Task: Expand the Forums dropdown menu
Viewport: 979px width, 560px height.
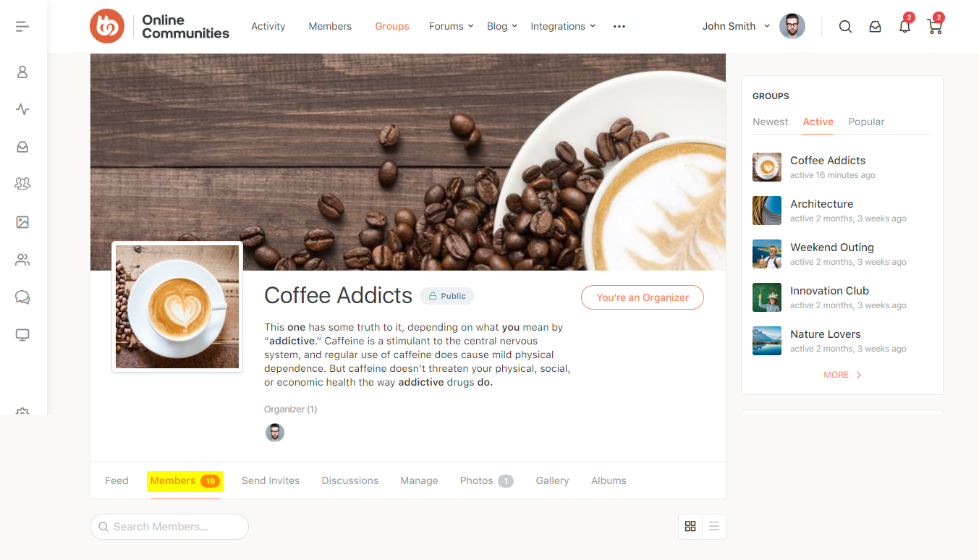Action: pyautogui.click(x=451, y=26)
